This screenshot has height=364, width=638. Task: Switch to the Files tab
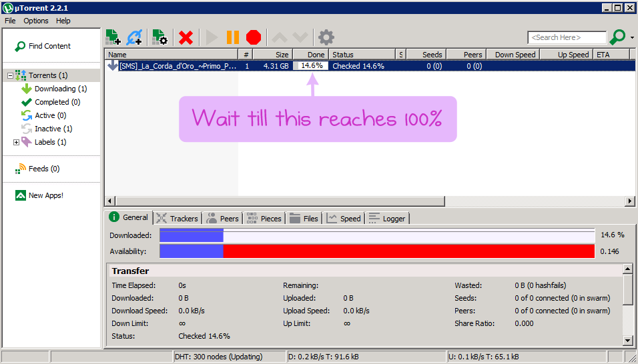(x=304, y=219)
